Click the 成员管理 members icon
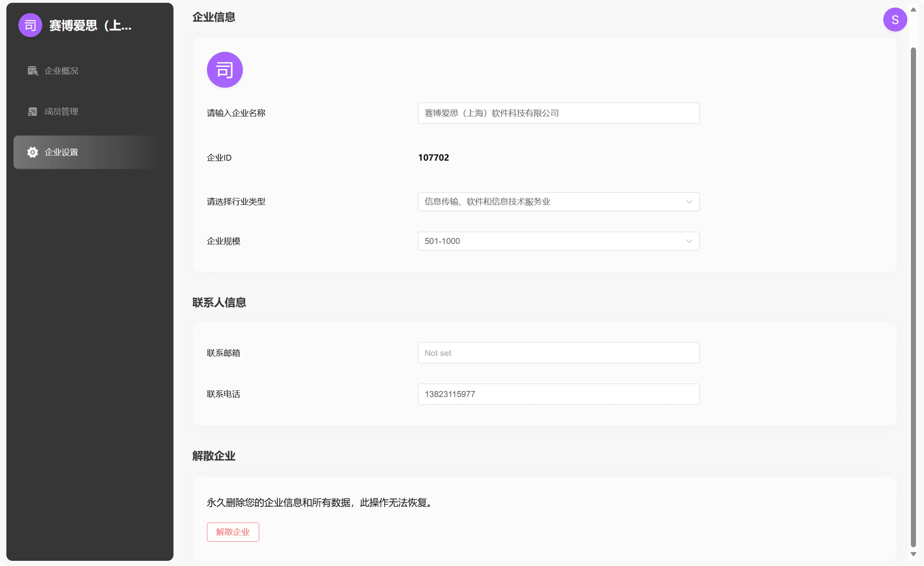The width and height of the screenshot is (924, 566). click(x=32, y=111)
